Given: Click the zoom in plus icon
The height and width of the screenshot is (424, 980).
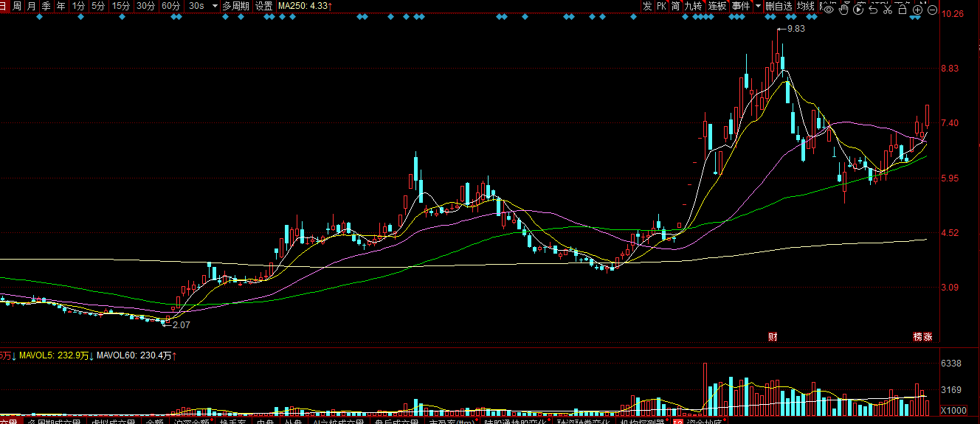Looking at the screenshot, I should point(917,10).
